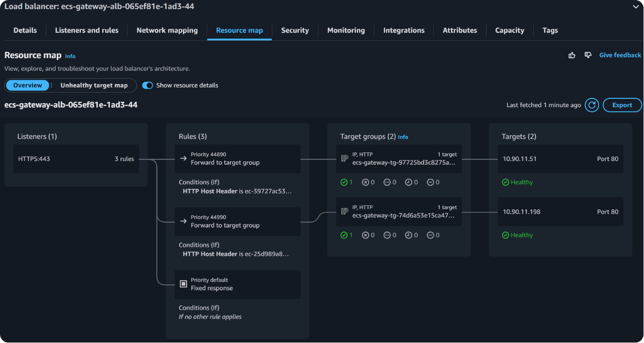Click host header condition ec-25d989a8

(236, 254)
